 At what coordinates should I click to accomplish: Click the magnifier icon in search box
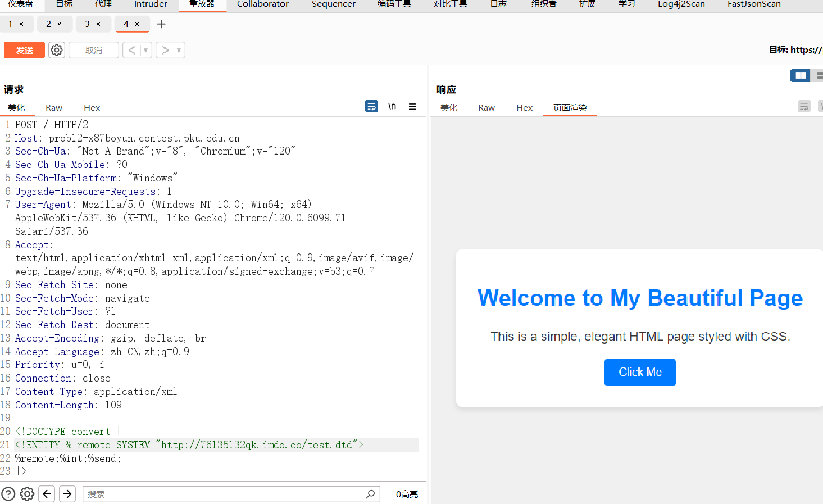pos(370,494)
